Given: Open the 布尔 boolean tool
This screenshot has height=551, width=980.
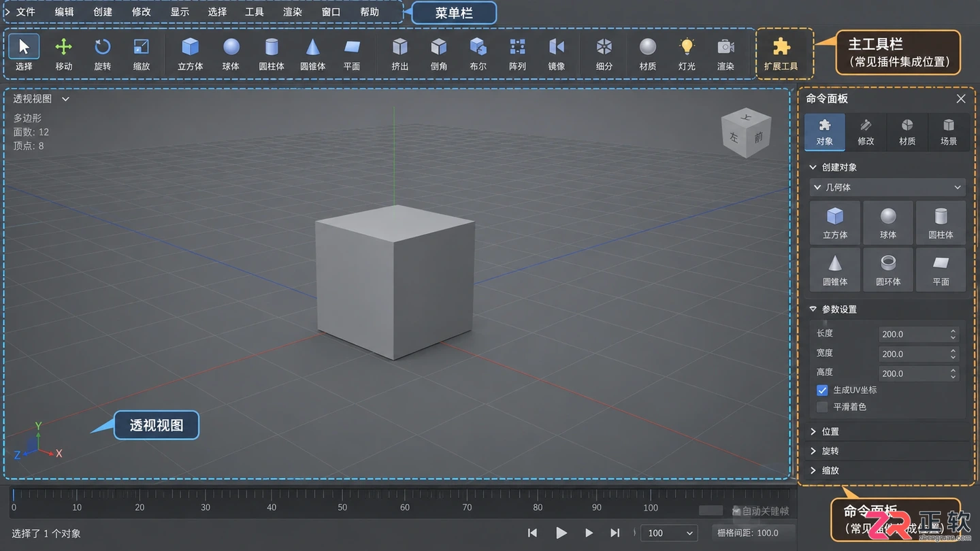Looking at the screenshot, I should (478, 53).
